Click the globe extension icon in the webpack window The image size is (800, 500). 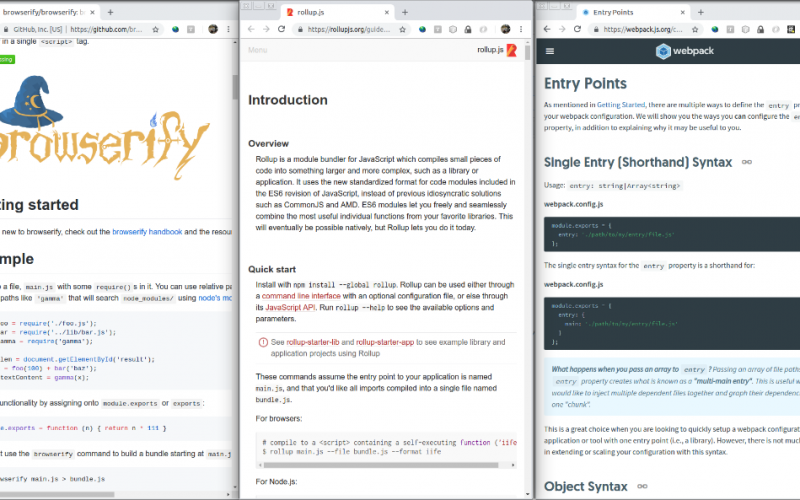click(715, 30)
